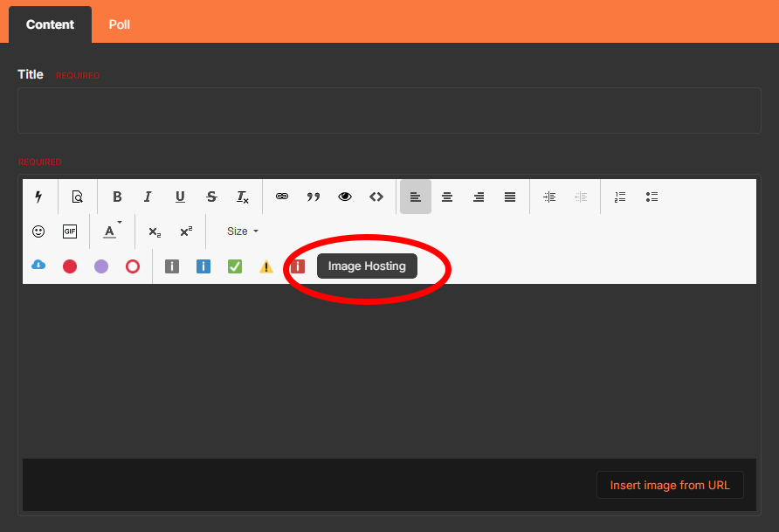The height and width of the screenshot is (532, 779).
Task: Open the emoji picker
Action: click(38, 231)
